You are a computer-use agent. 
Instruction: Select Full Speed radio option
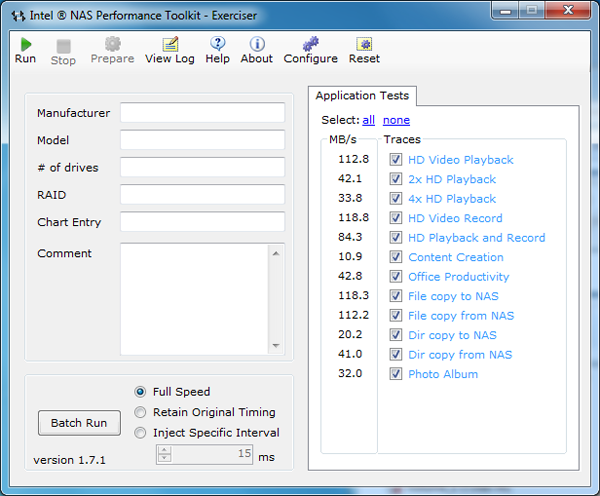coord(140,392)
